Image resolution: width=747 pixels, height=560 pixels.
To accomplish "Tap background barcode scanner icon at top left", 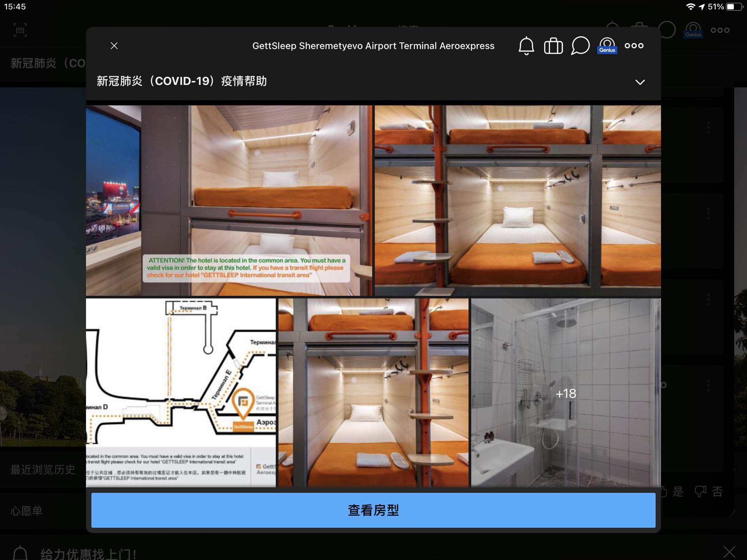I will pos(20,30).
